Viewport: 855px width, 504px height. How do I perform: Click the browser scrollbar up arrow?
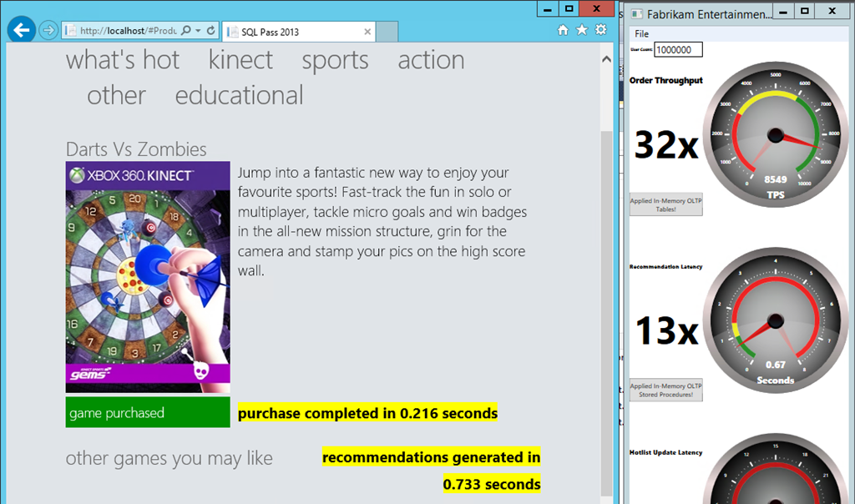click(606, 59)
